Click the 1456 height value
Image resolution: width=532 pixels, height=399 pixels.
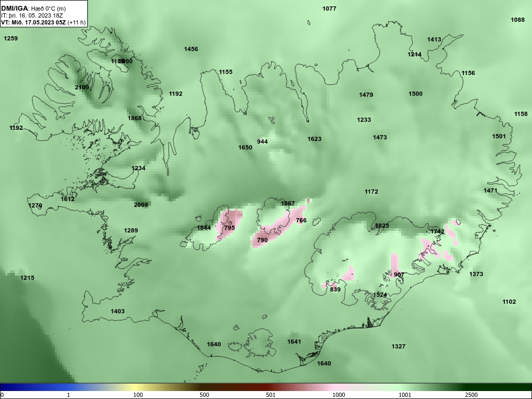(x=191, y=49)
